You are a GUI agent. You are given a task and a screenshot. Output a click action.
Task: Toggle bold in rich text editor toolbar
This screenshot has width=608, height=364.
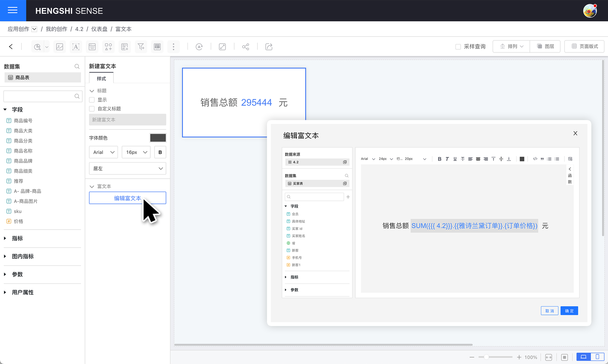click(x=440, y=159)
